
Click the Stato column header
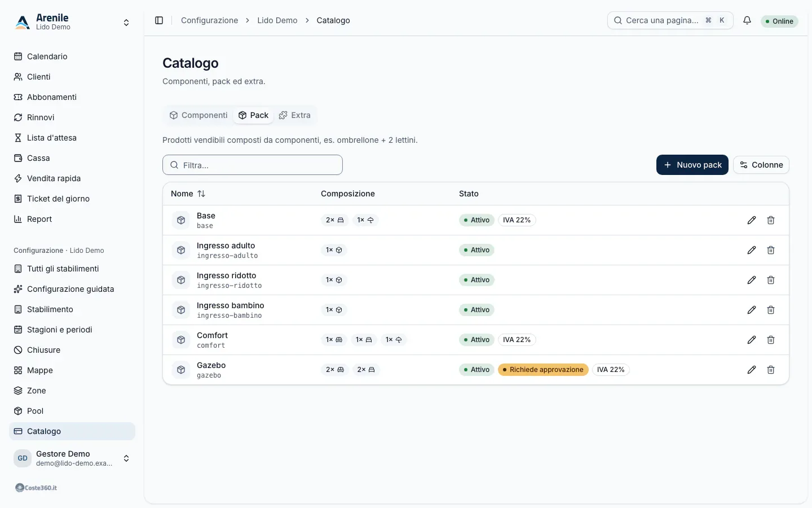(x=469, y=194)
